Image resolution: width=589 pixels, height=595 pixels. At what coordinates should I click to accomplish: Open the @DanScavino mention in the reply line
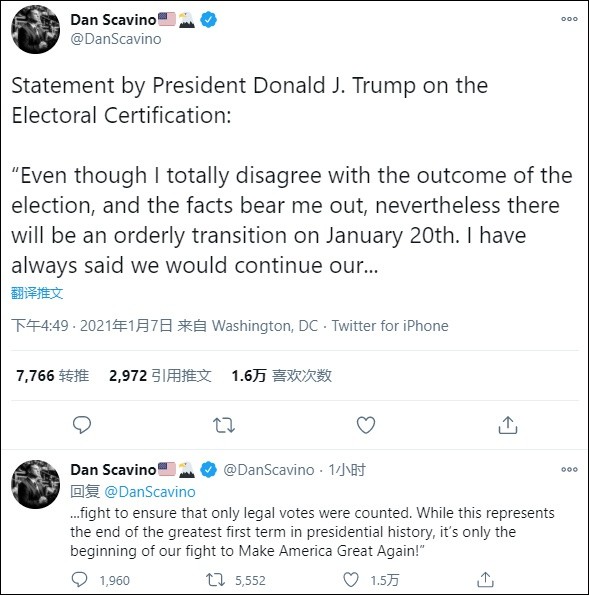[150, 492]
